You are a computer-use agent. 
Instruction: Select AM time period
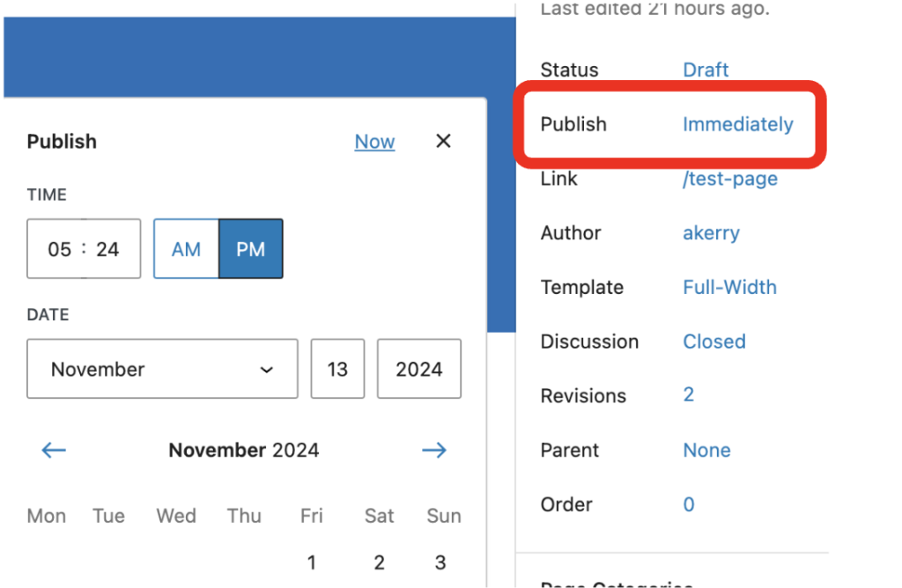click(186, 249)
